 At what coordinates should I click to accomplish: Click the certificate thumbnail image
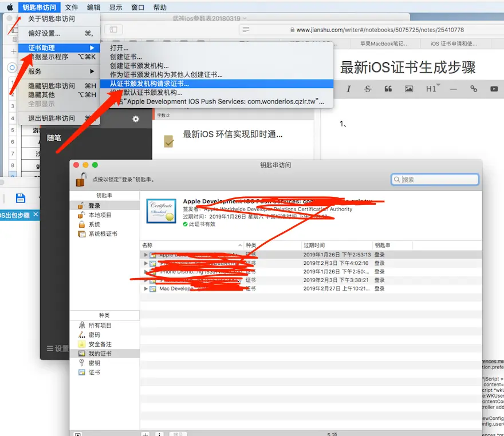[161, 211]
